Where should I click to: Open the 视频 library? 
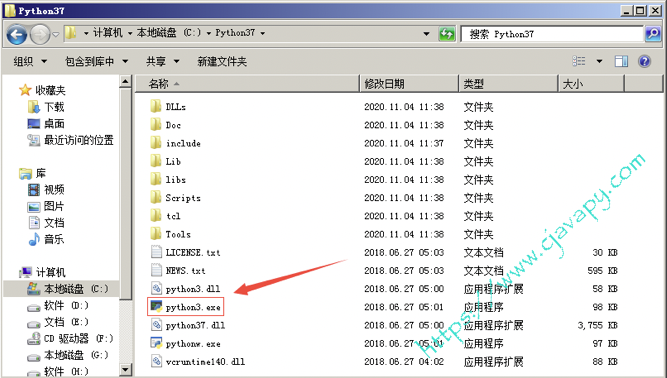click(54, 190)
